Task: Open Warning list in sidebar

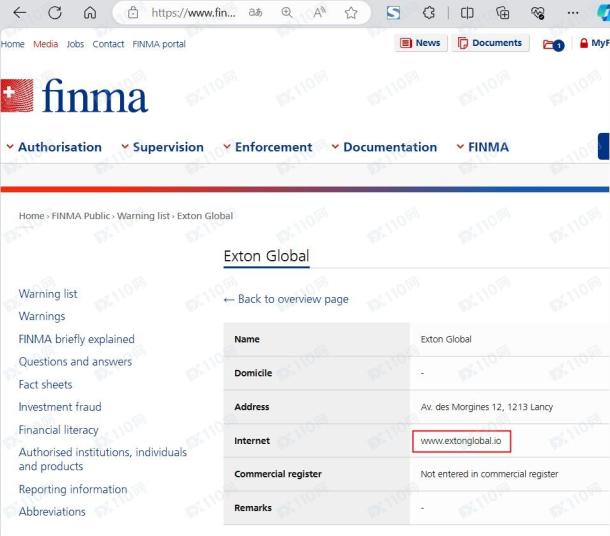Action: (48, 294)
